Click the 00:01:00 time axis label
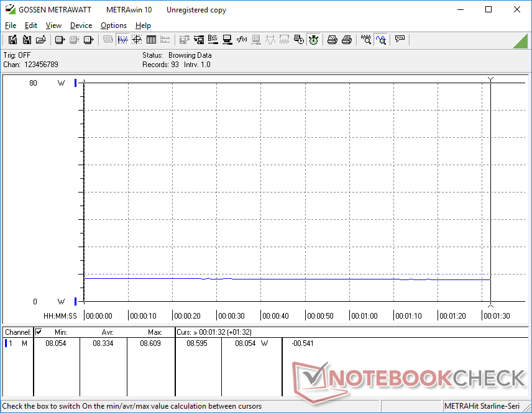 tap(364, 315)
